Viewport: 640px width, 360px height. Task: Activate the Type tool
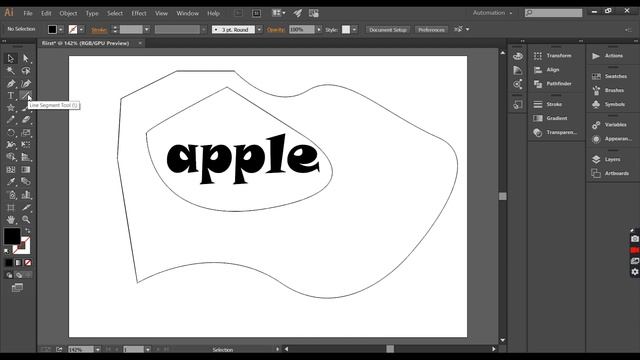[x=11, y=96]
